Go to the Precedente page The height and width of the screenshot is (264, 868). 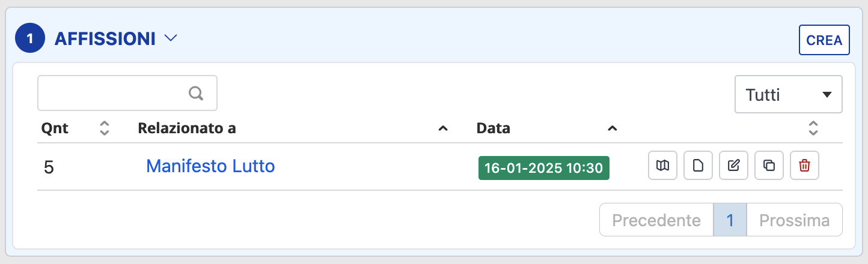(656, 220)
